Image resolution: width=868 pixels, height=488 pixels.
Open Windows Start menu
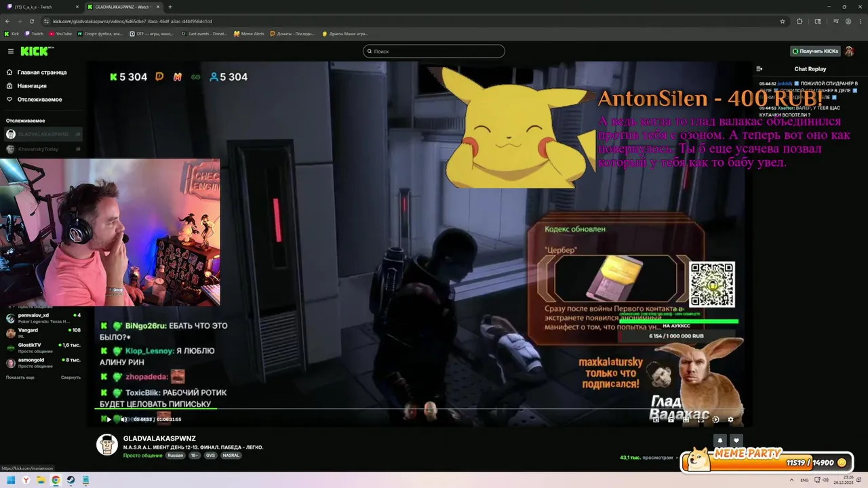(11, 480)
